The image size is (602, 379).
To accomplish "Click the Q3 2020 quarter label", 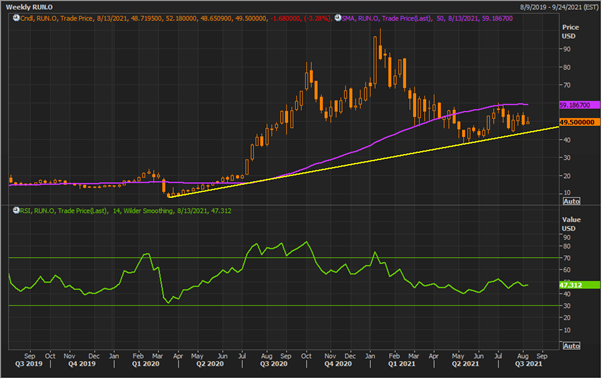I will coord(273,364).
